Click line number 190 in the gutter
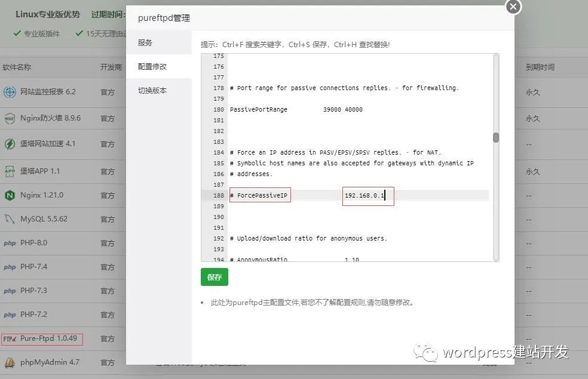 pyautogui.click(x=219, y=217)
